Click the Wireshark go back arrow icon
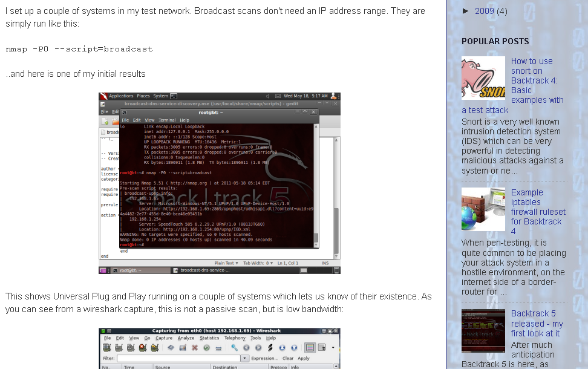This screenshot has width=588, height=369. (x=246, y=348)
